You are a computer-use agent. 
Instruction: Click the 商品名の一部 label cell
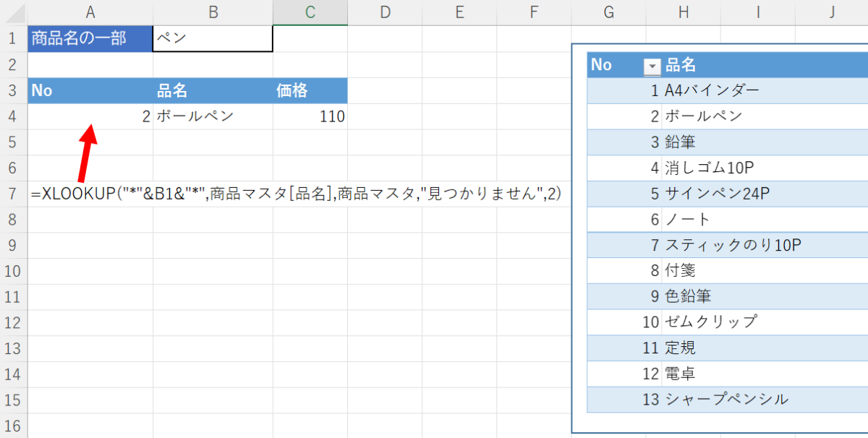(x=90, y=38)
